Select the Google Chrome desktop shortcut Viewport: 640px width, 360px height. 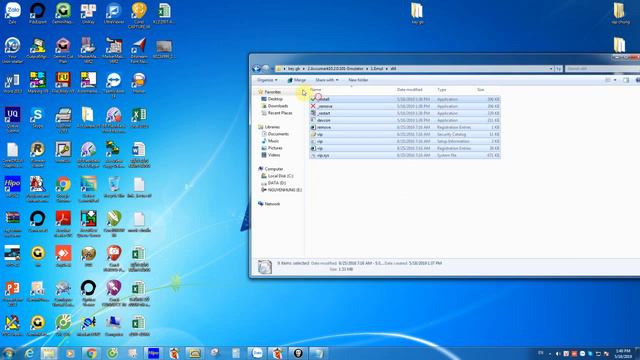click(63, 189)
